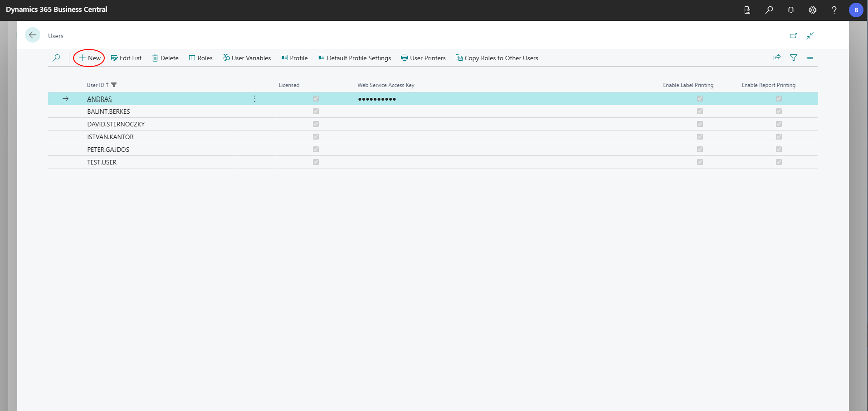Open the Settings gear
Viewport: 868px width, 411px height.
[x=812, y=10]
